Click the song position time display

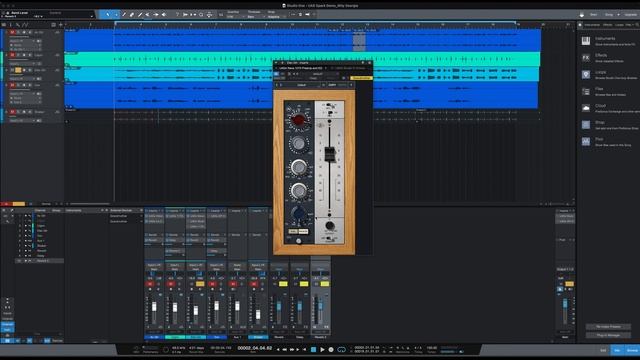(255, 348)
